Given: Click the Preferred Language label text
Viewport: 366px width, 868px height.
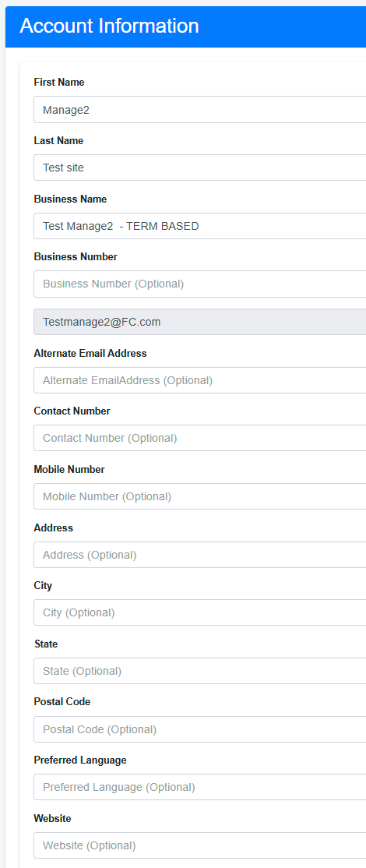Looking at the screenshot, I should point(80,760).
